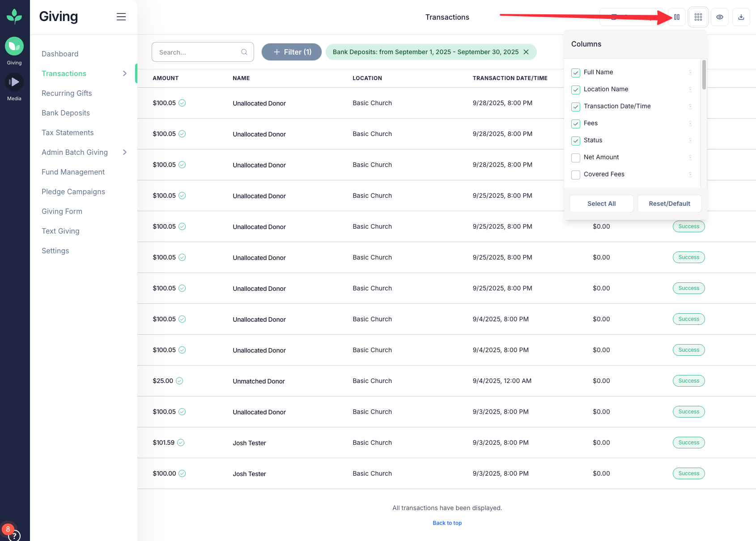This screenshot has height=541, width=756.
Task: Open the Filter (1) dropdown
Action: pyautogui.click(x=292, y=52)
